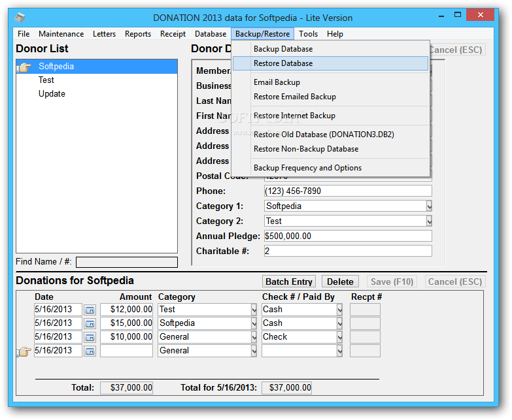Select Softpedia in the Donor List
The image size is (512, 420).
point(97,67)
